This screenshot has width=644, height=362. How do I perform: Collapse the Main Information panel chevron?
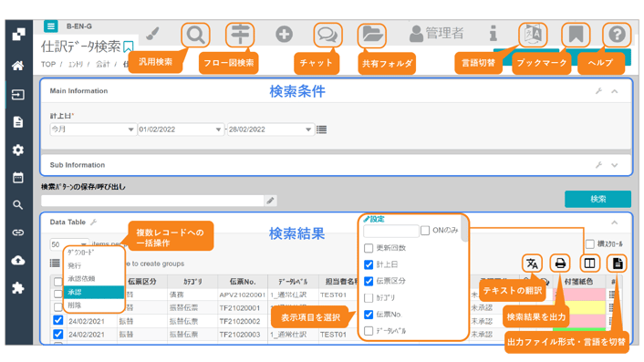click(x=615, y=91)
